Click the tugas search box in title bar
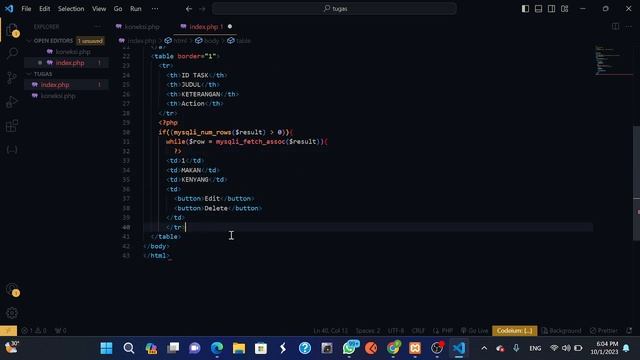This screenshot has height=360, width=640. click(334, 9)
